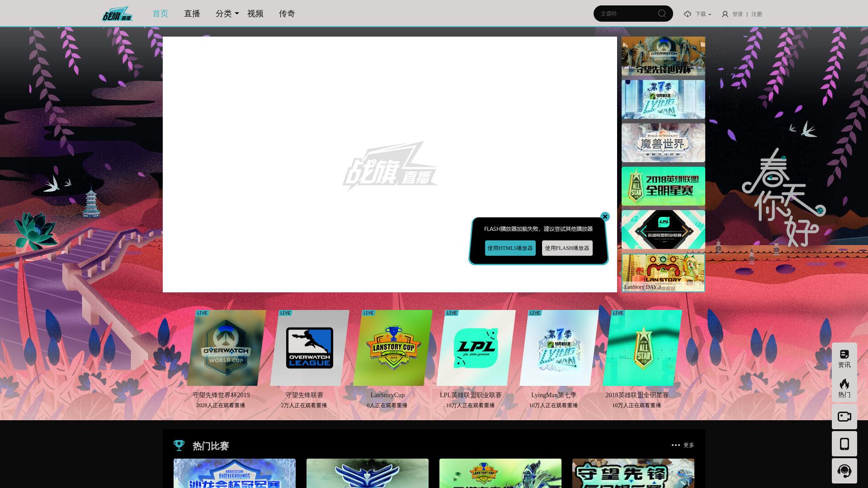Open the LanStory Cup tile
Screen dimensions: 868x488
coord(393,348)
